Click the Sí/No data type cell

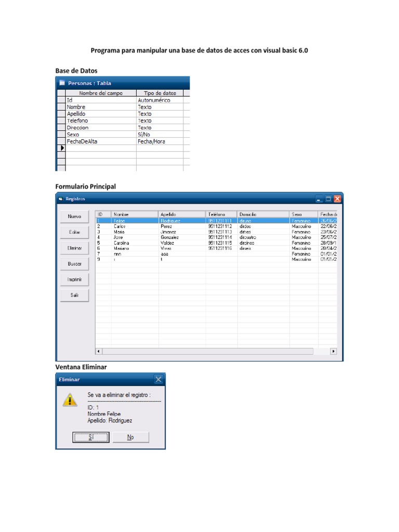(x=160, y=135)
